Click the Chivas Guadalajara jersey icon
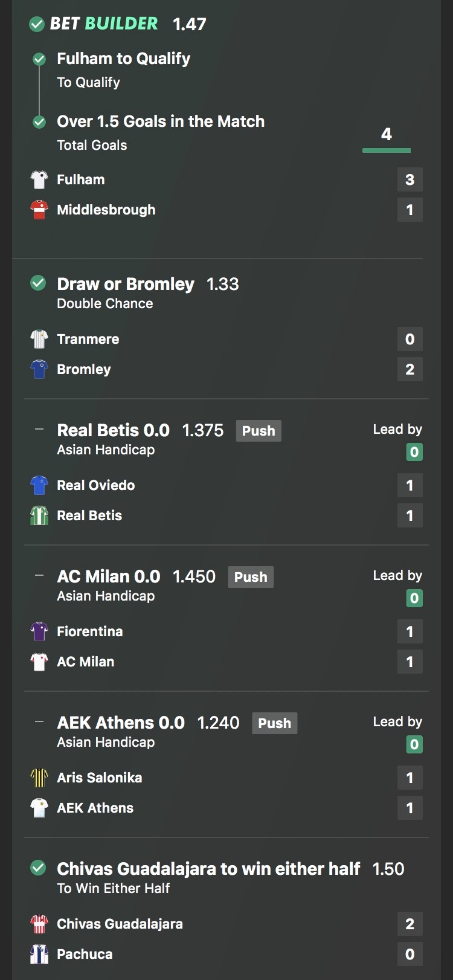 point(39,924)
